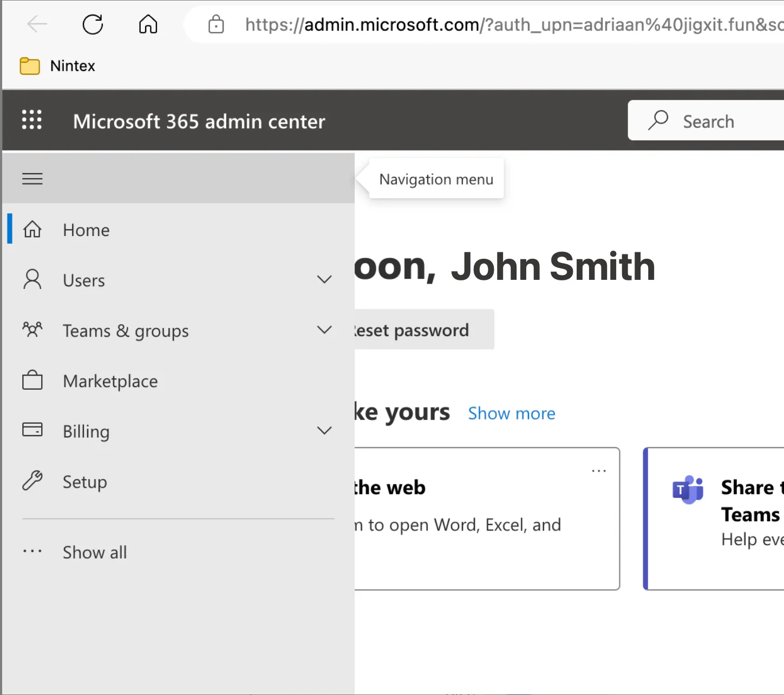Click the address bar lock icon
The height and width of the screenshot is (695, 784).
216,24
